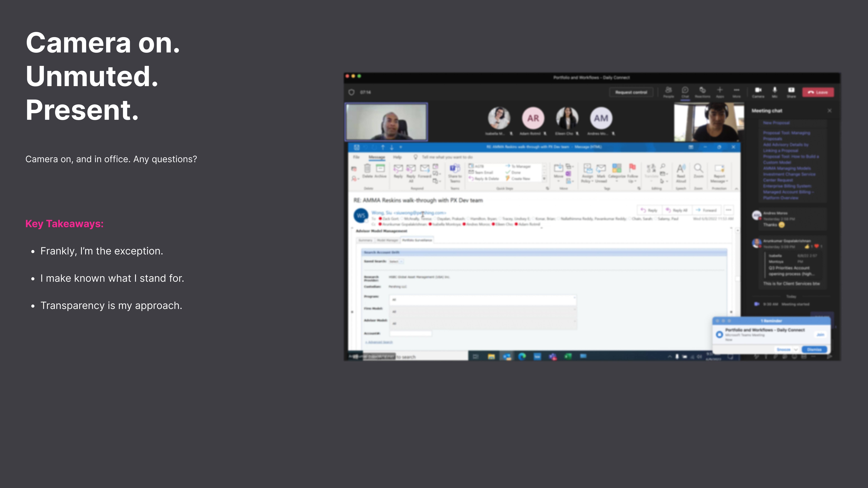The height and width of the screenshot is (488, 868).
Task: Click To Manager in Quick Steps
Action: (518, 166)
